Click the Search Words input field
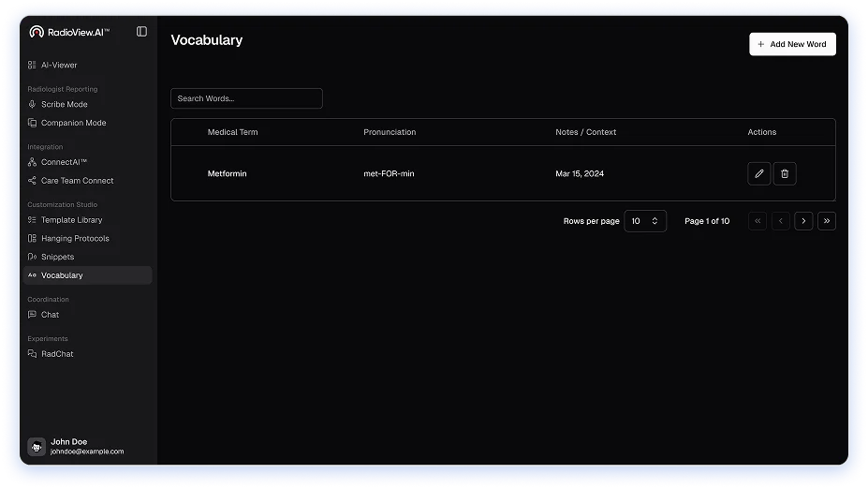 (246, 98)
